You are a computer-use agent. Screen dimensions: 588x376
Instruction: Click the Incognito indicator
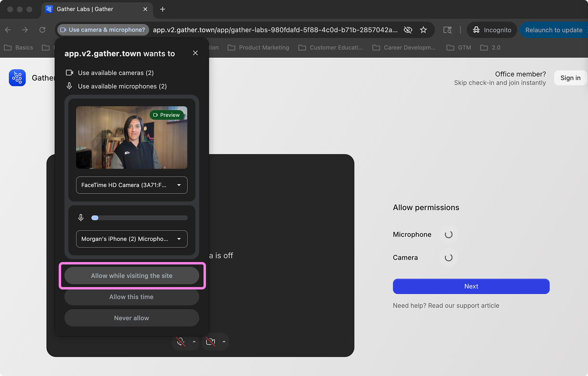(x=492, y=30)
